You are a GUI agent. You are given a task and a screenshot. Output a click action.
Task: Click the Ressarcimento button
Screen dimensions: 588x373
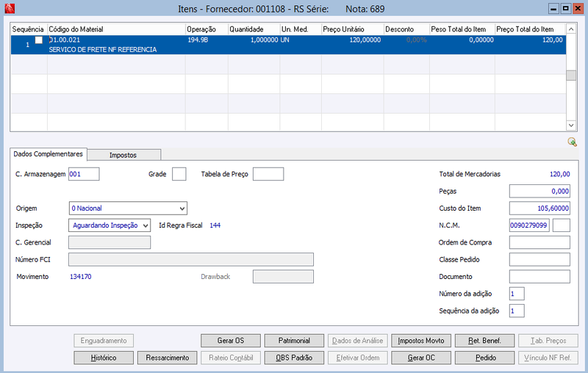168,358
